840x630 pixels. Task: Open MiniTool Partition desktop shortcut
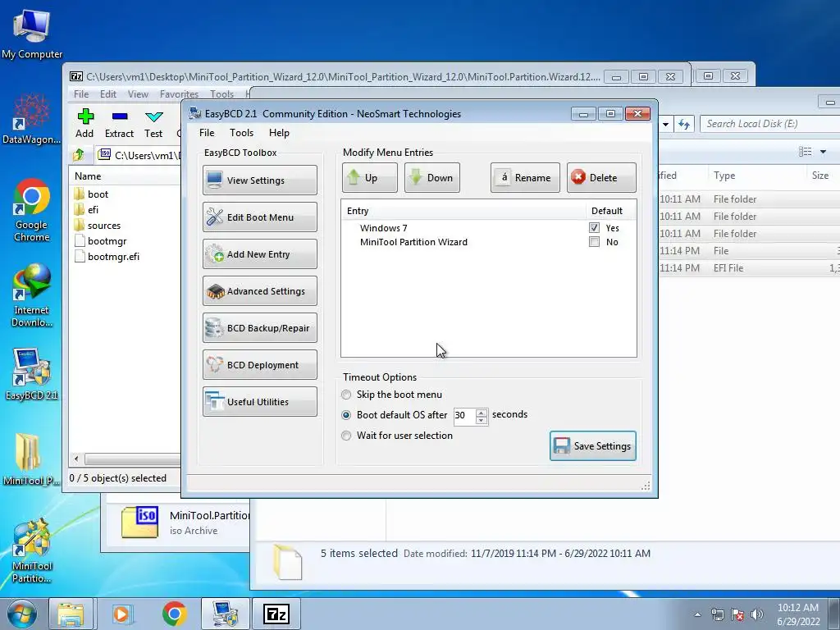32,550
